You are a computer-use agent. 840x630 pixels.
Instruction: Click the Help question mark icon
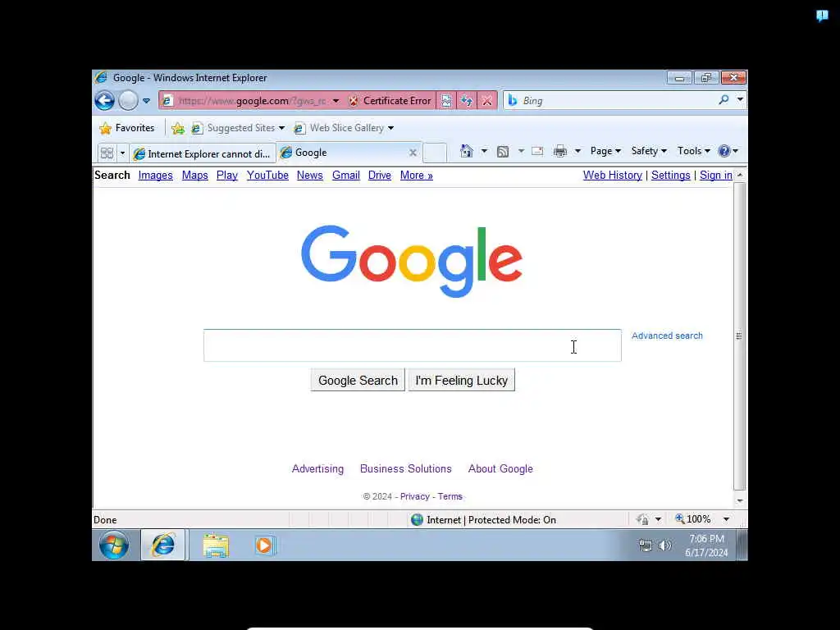724,151
